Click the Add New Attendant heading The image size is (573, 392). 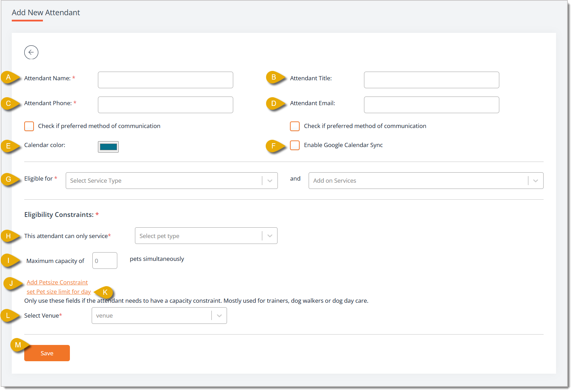coord(46,12)
